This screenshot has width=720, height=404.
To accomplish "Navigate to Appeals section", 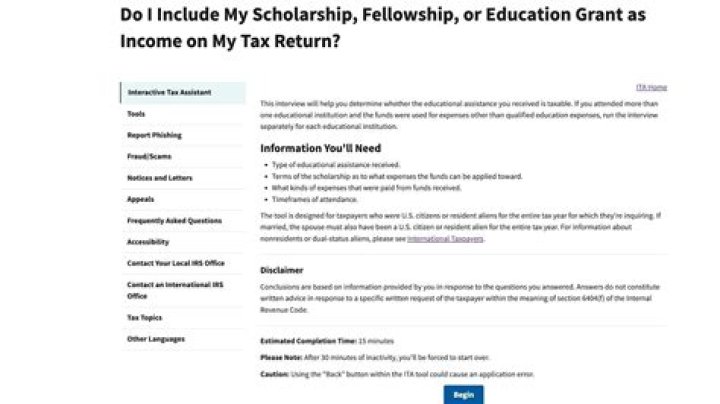I will point(141,199).
